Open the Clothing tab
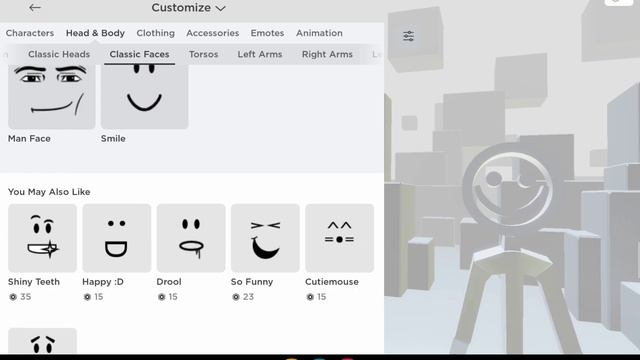Viewport: 640px width, 360px height. [156, 33]
